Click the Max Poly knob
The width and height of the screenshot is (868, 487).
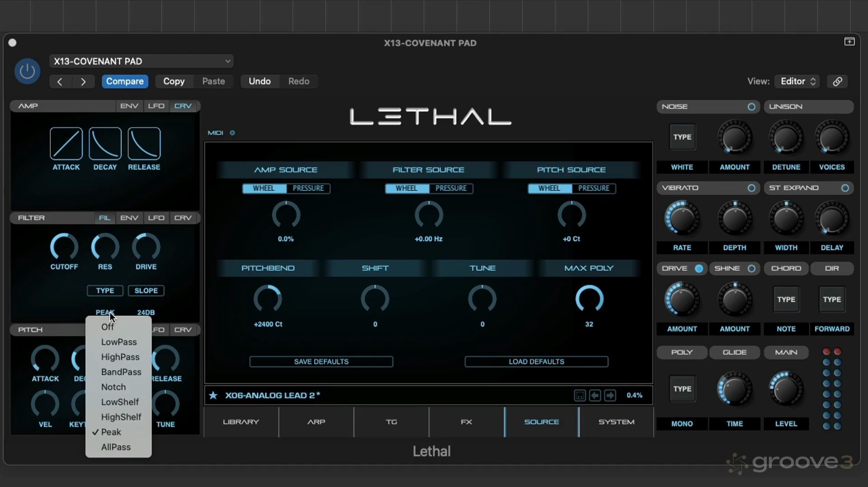[589, 299]
